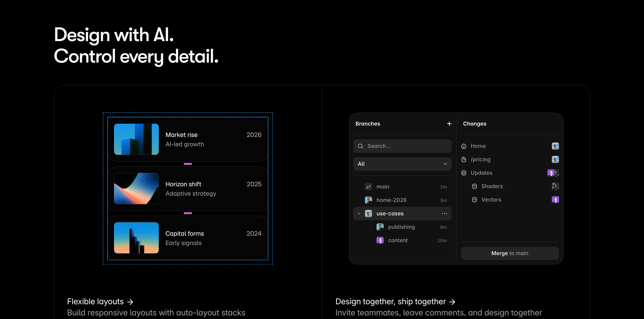
Task: Select the publishing sub-branch
Action: [402, 227]
